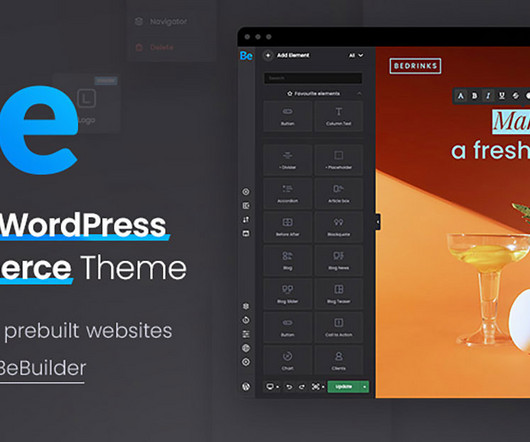Select the Column Text element
The image size is (530, 442).
338,116
